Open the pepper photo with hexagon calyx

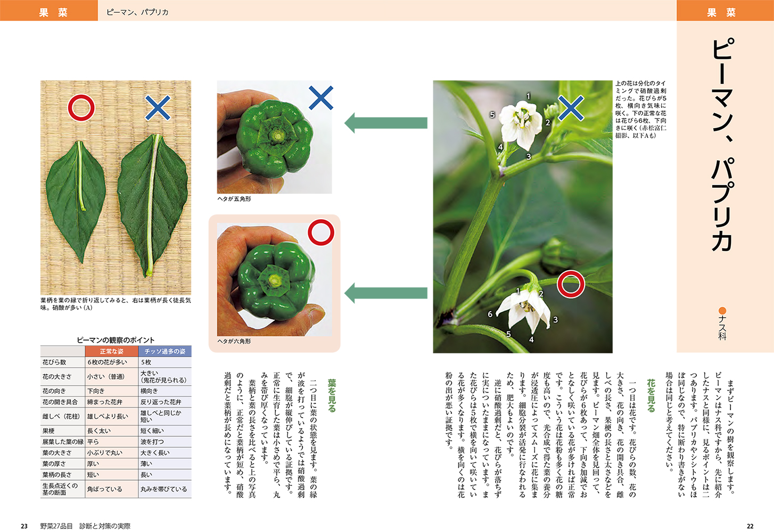274,279
